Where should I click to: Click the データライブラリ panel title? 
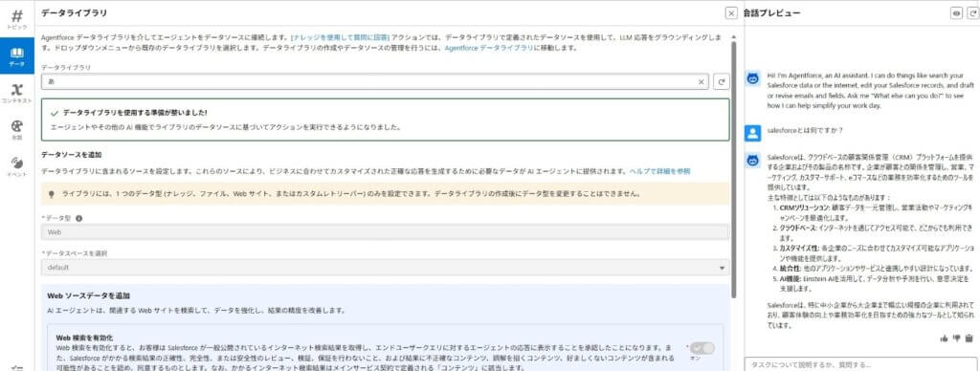click(x=74, y=12)
